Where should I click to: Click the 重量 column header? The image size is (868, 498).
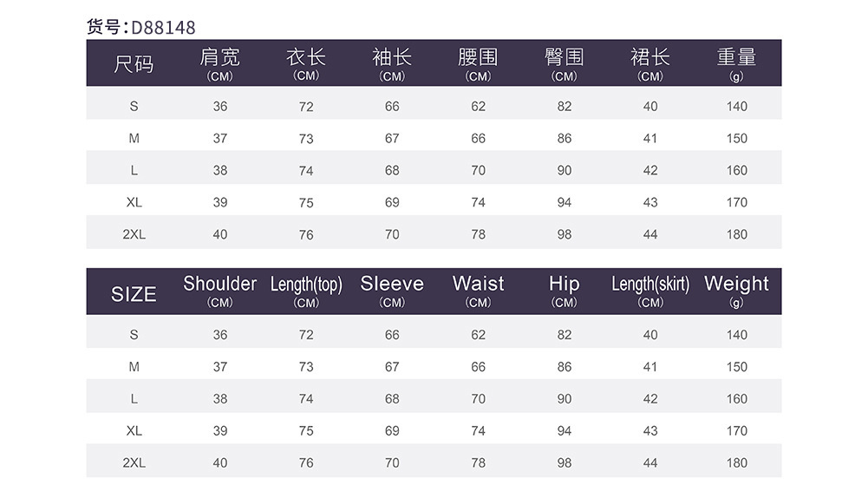tap(736, 63)
